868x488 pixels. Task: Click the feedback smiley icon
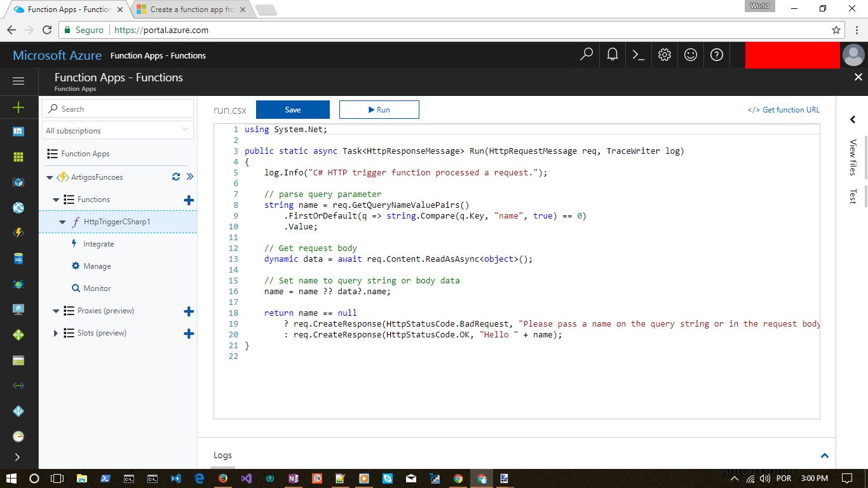click(x=691, y=55)
